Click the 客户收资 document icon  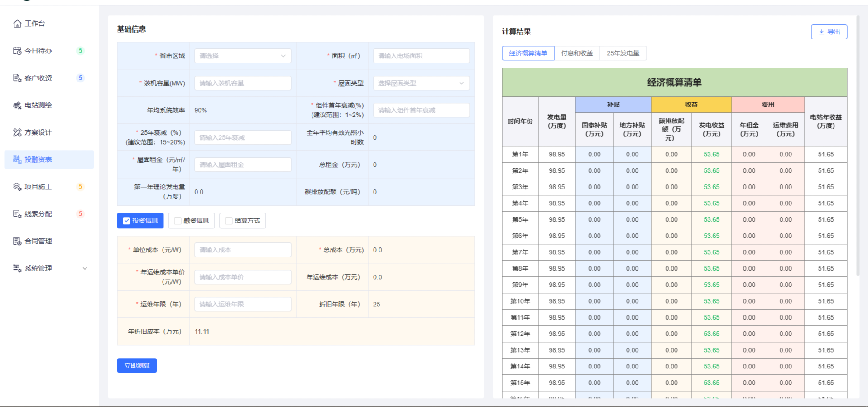pos(17,78)
